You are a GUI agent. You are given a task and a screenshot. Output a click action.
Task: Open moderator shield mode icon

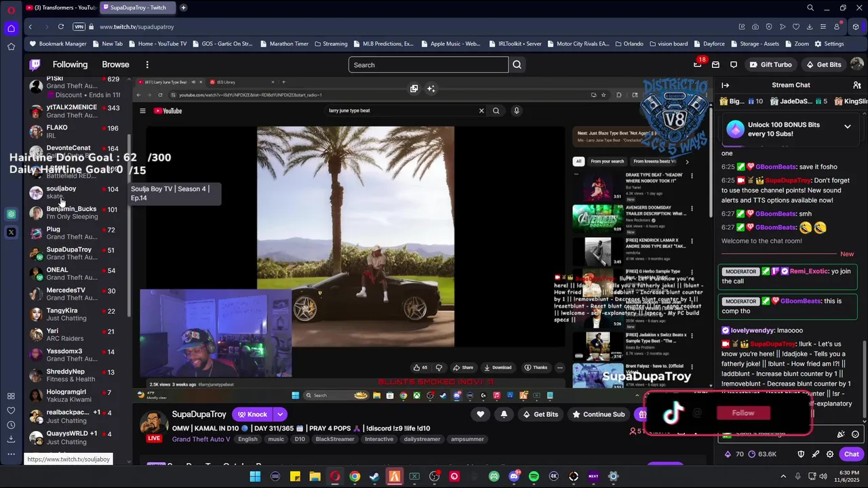pyautogui.click(x=801, y=454)
